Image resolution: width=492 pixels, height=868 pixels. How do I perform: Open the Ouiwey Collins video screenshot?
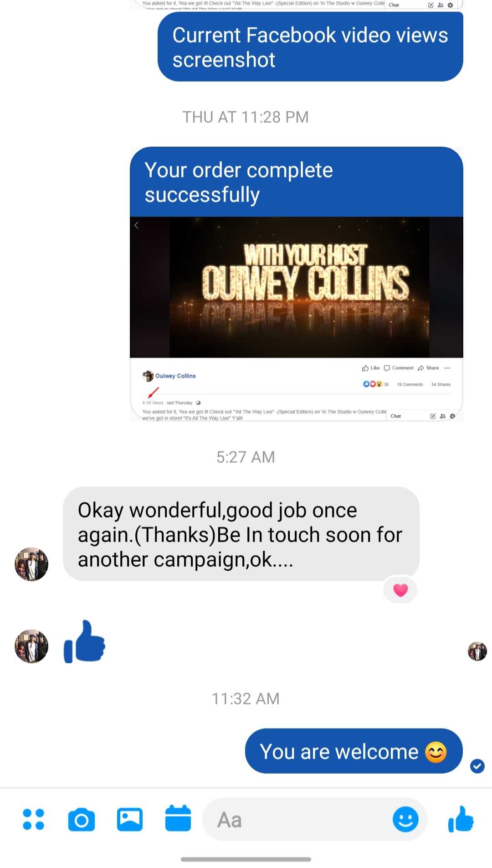[297, 319]
